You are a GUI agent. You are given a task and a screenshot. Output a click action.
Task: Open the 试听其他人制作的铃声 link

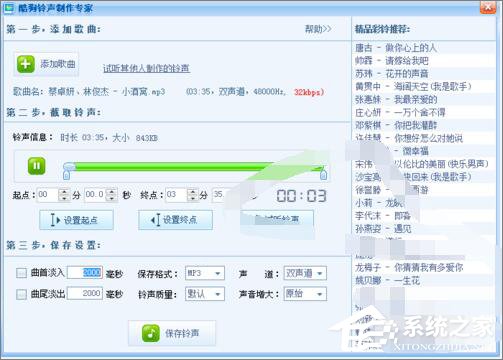[x=146, y=68]
